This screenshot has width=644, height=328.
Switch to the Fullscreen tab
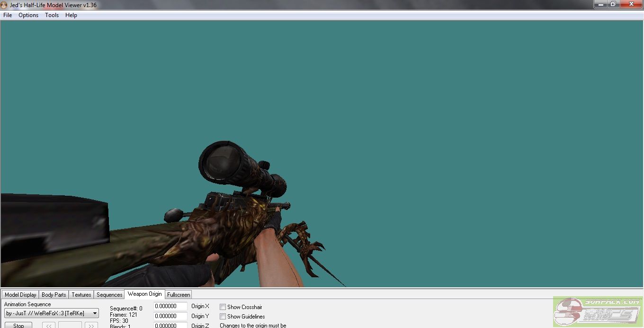click(179, 295)
